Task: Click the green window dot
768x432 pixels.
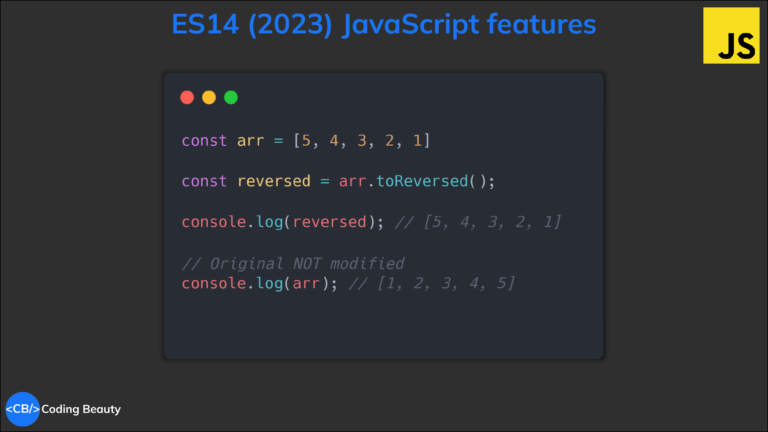Action: tap(231, 97)
